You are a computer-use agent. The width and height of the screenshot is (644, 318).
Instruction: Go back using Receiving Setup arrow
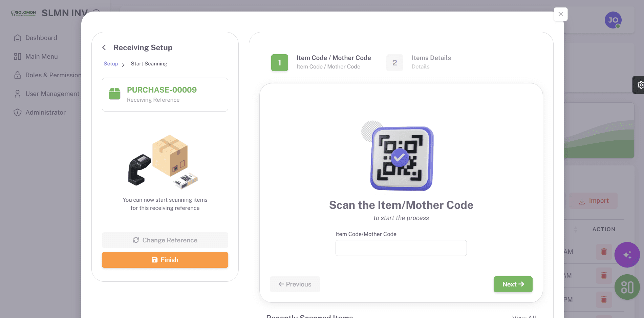[104, 47]
